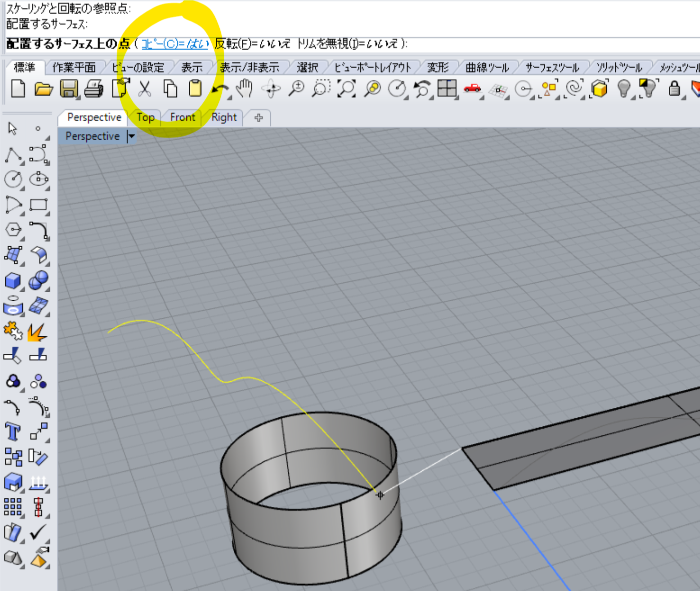Click the Paste clipboard icon
Screen dimensions: 700x591
click(x=195, y=89)
